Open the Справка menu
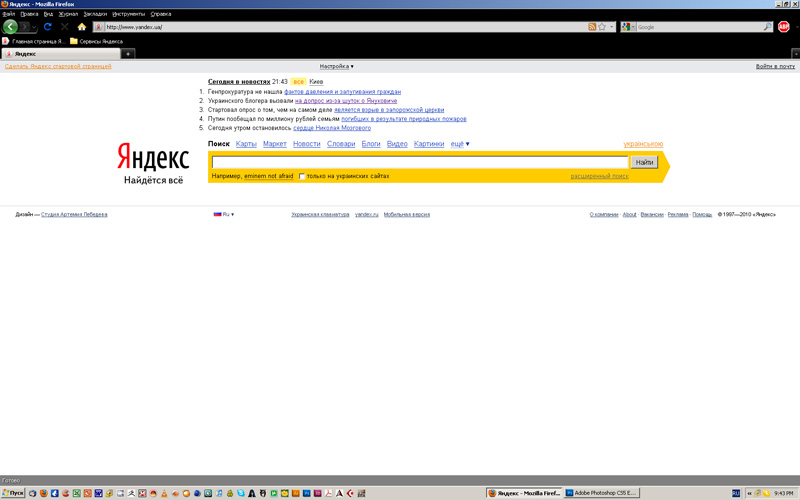The height and width of the screenshot is (500, 800). [161, 14]
